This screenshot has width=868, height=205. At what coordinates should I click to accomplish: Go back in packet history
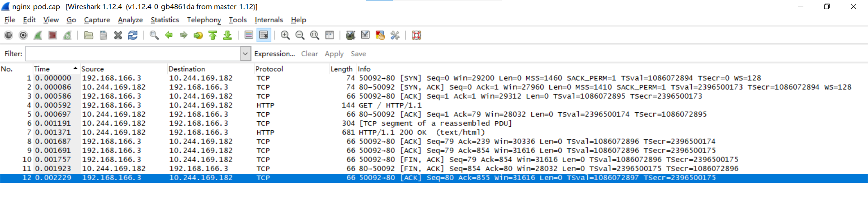[169, 35]
